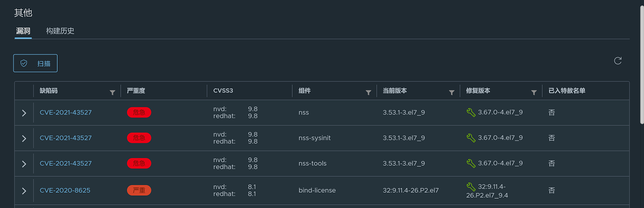Click the refresh icon above the table
The image size is (644, 208).
[x=617, y=61]
